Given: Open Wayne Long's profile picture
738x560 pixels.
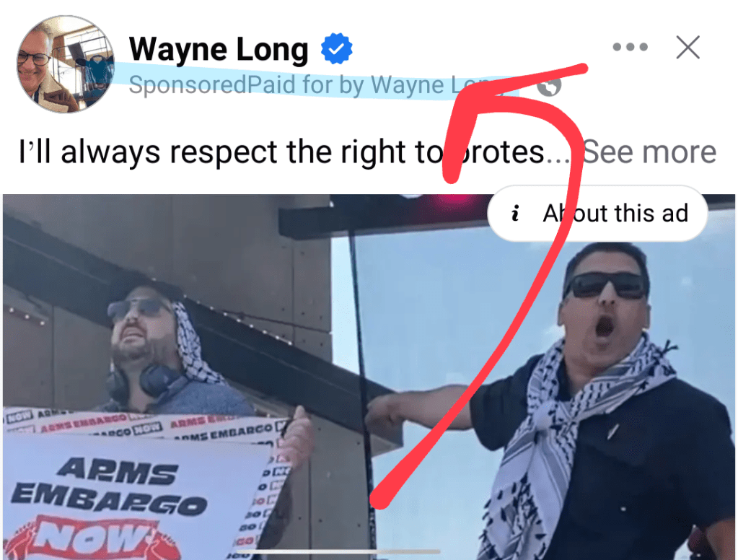Looking at the screenshot, I should tap(66, 64).
